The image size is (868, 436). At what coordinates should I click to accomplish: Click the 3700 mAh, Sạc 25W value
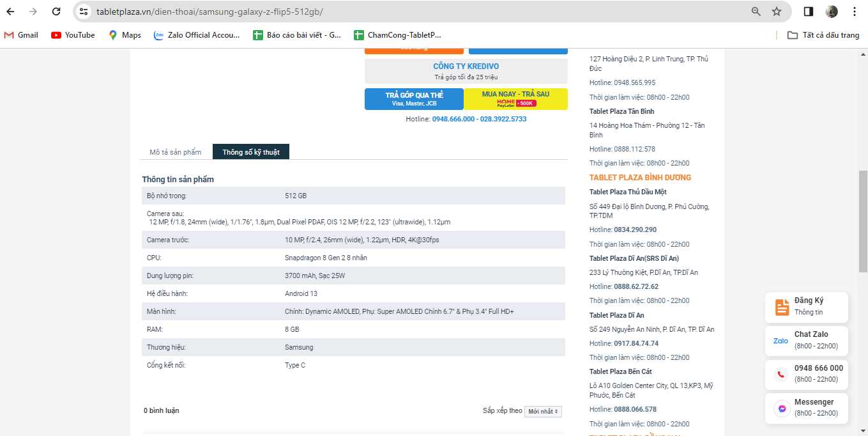(315, 276)
